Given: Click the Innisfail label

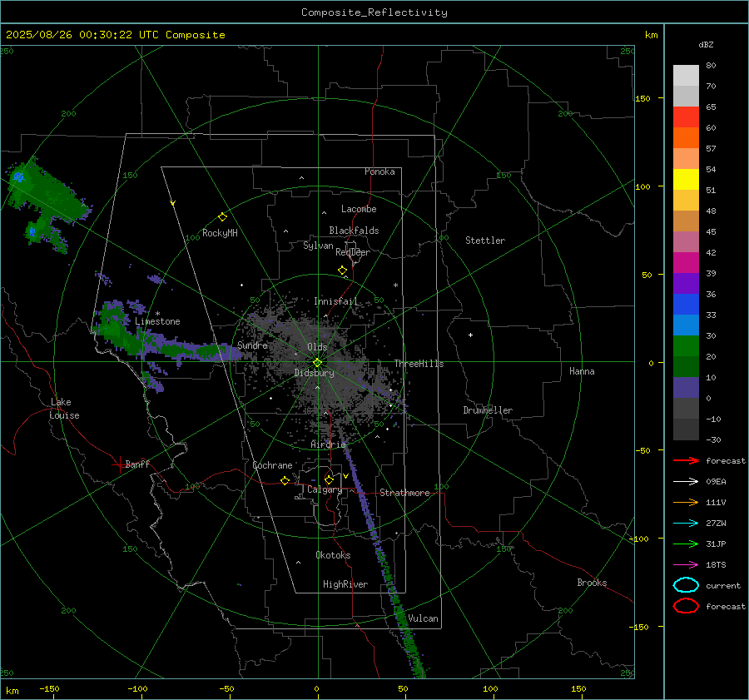Looking at the screenshot, I should [x=335, y=301].
